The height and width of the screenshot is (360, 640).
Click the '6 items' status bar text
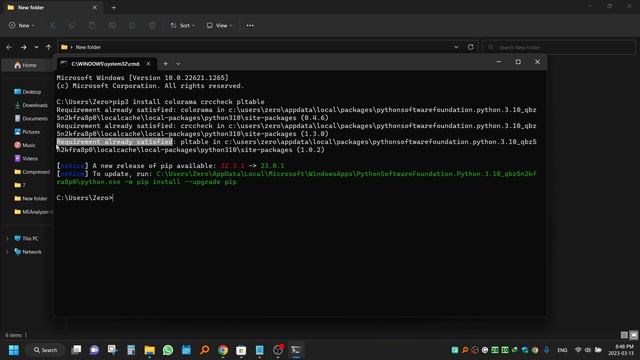pos(13,335)
